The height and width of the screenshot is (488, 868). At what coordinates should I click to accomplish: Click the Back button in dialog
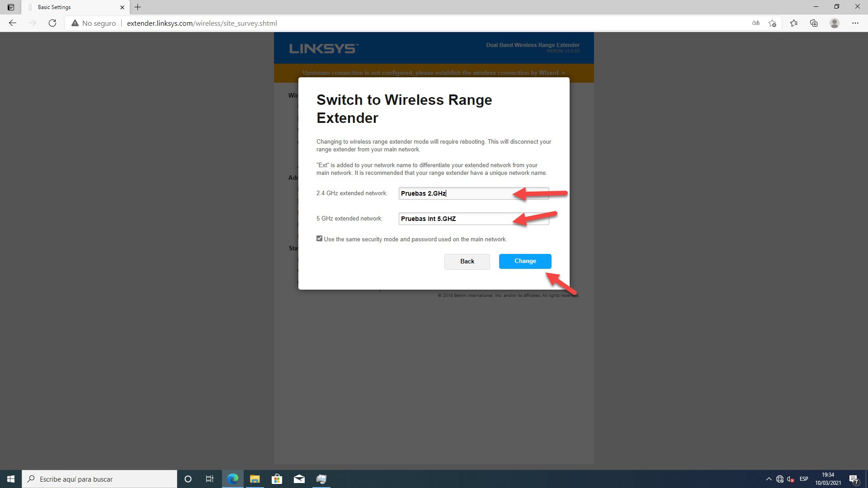(467, 262)
